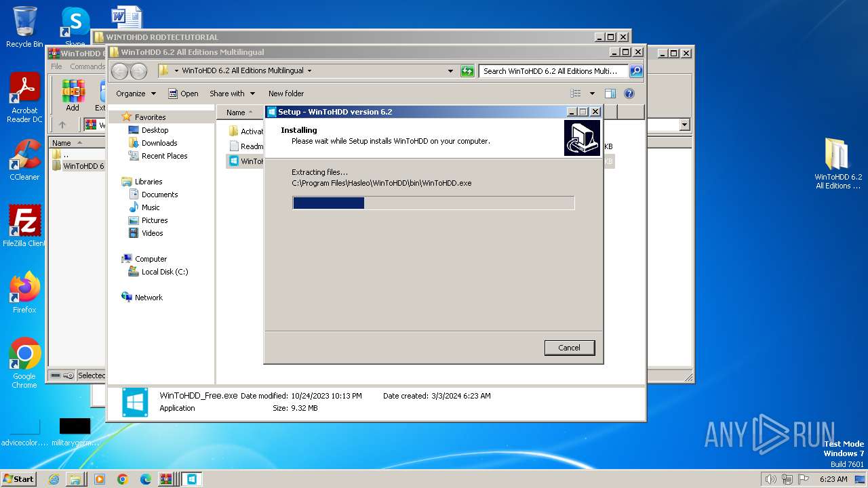Screen dimensions: 868x488
Task: Open the File menu in WinRAR window
Action: [x=56, y=66]
